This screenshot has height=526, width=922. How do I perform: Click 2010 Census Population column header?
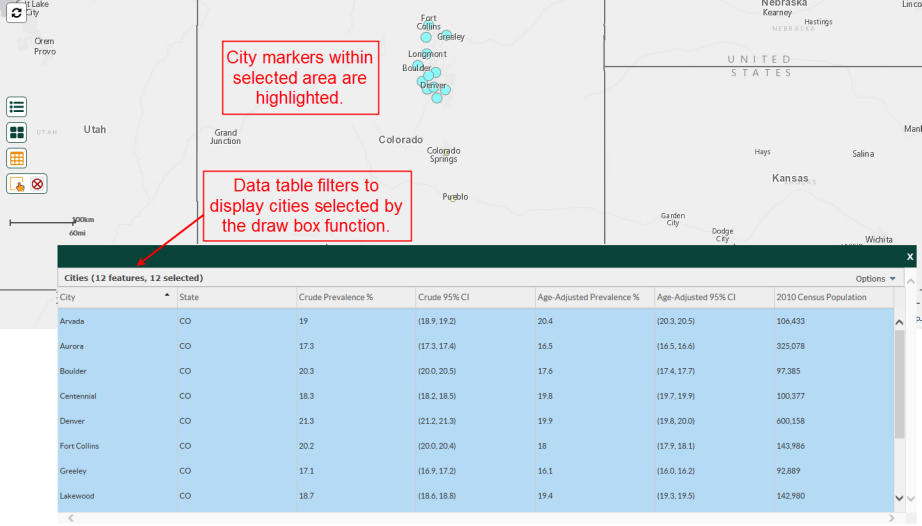coord(830,297)
